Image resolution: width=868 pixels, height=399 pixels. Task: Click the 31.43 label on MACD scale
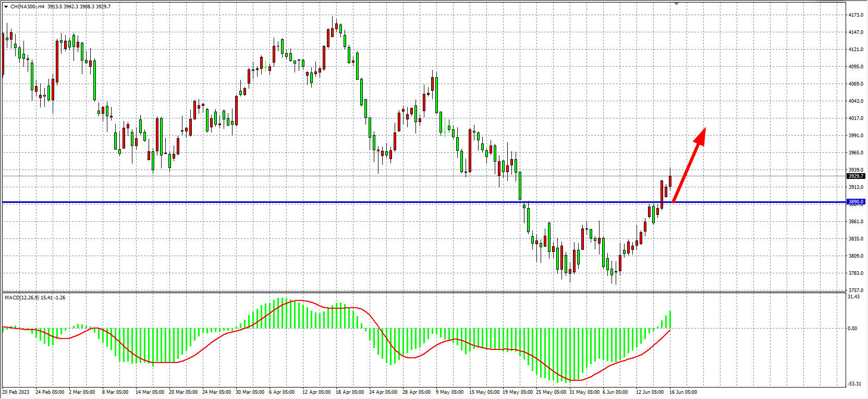pos(854,297)
